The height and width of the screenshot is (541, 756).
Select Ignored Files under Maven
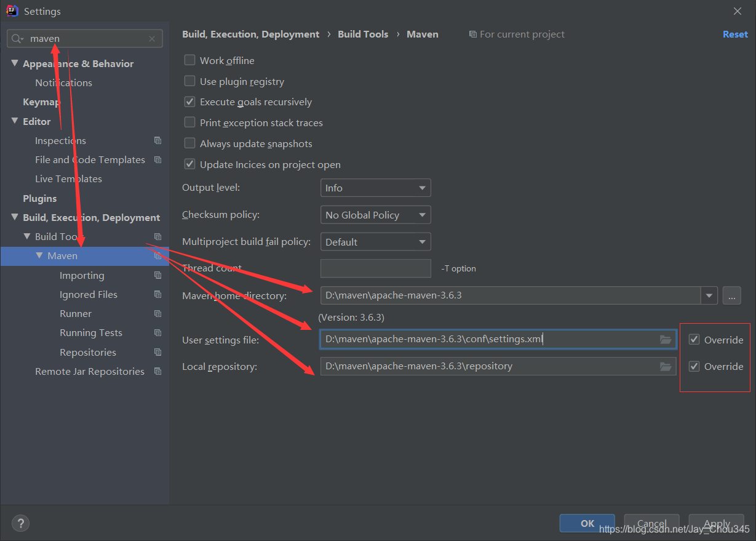coord(89,294)
